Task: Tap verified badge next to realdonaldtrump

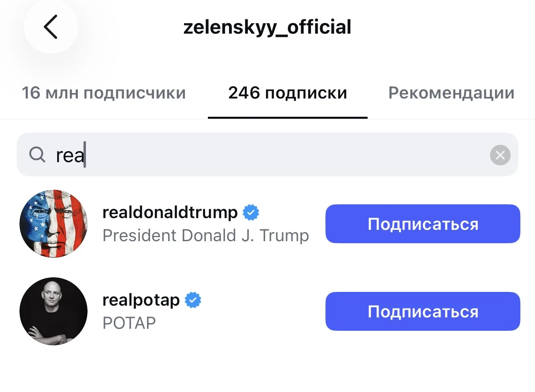Action: point(251,212)
